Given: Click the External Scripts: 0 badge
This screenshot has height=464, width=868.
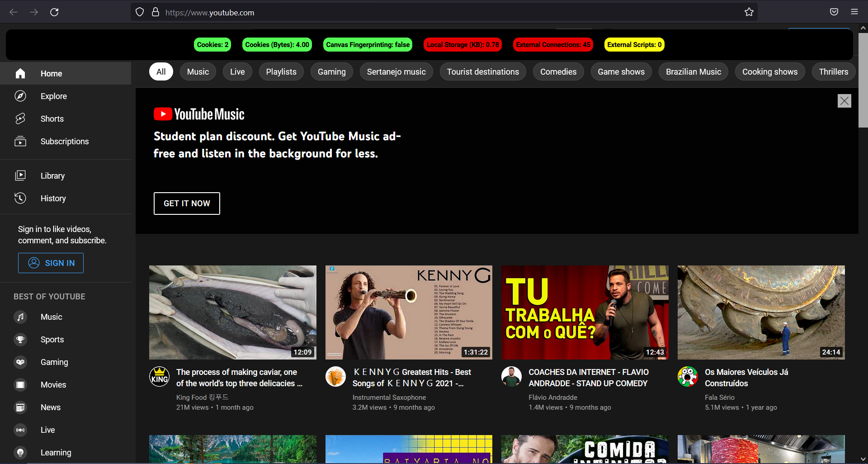Looking at the screenshot, I should pyautogui.click(x=634, y=44).
